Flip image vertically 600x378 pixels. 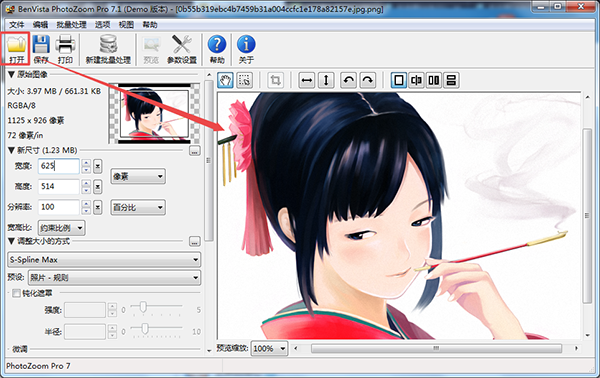pos(326,80)
